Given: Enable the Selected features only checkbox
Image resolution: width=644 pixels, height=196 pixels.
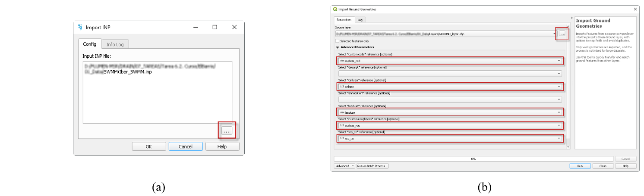Looking at the screenshot, I should click(338, 41).
